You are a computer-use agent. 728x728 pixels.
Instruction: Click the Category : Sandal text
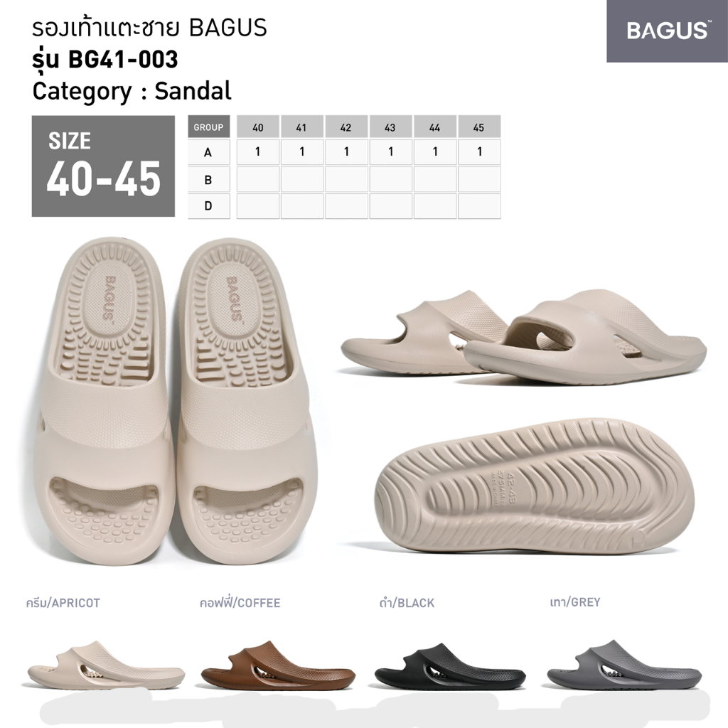click(132, 91)
